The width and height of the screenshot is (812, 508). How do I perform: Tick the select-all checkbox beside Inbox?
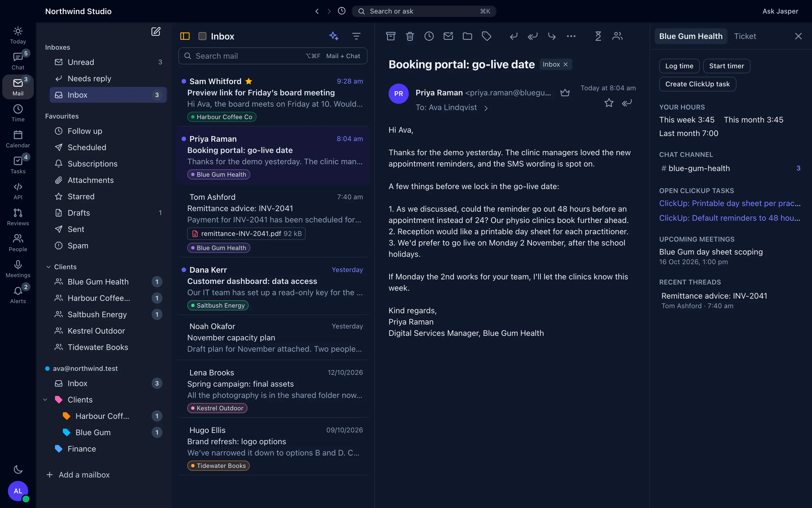coord(202,36)
